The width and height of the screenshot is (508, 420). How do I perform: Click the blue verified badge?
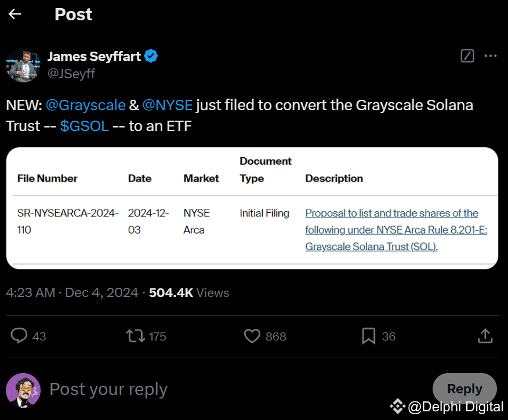click(151, 56)
